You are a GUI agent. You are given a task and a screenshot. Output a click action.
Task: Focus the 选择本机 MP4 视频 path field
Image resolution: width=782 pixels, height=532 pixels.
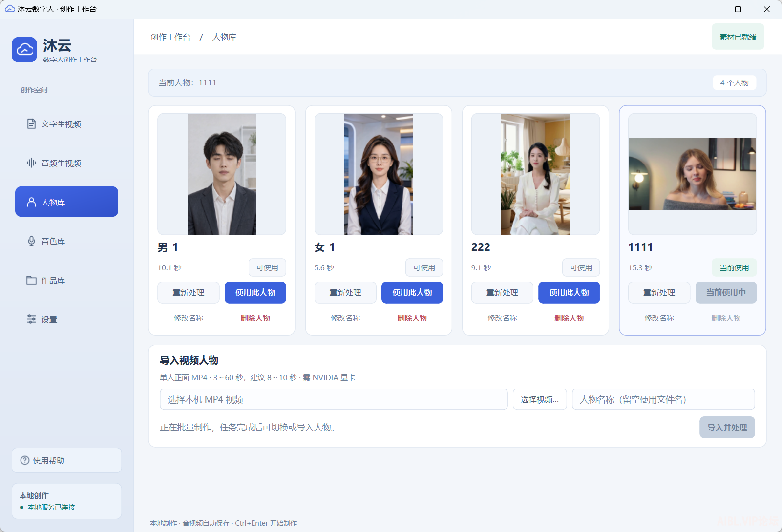click(334, 399)
